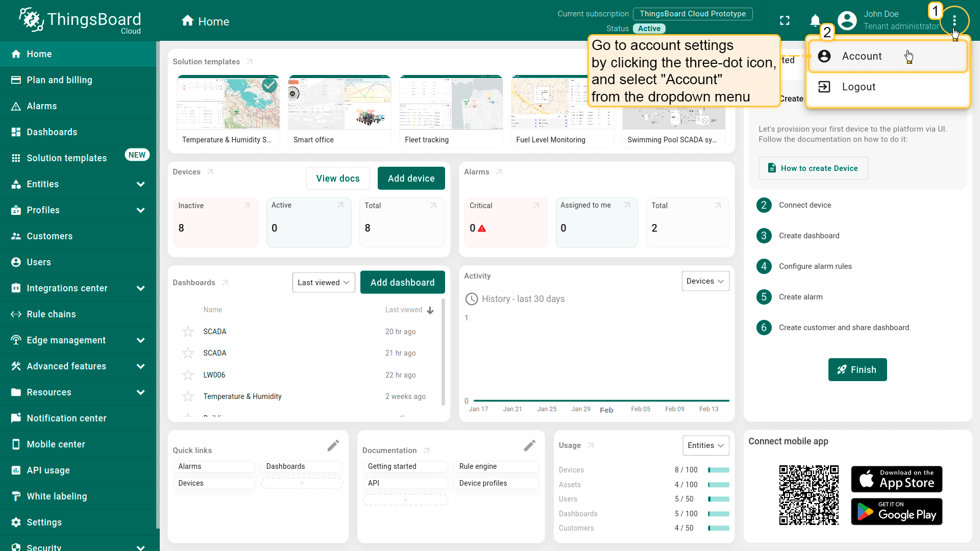Click the Devices usage progress bar
The width and height of the screenshot is (980, 551).
click(719, 470)
